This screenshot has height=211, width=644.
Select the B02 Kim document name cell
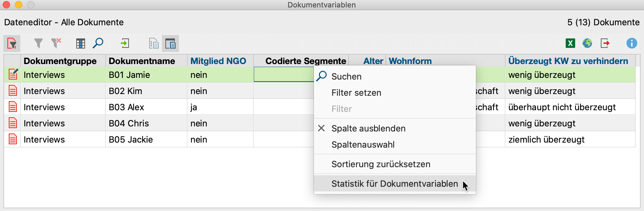(146, 91)
